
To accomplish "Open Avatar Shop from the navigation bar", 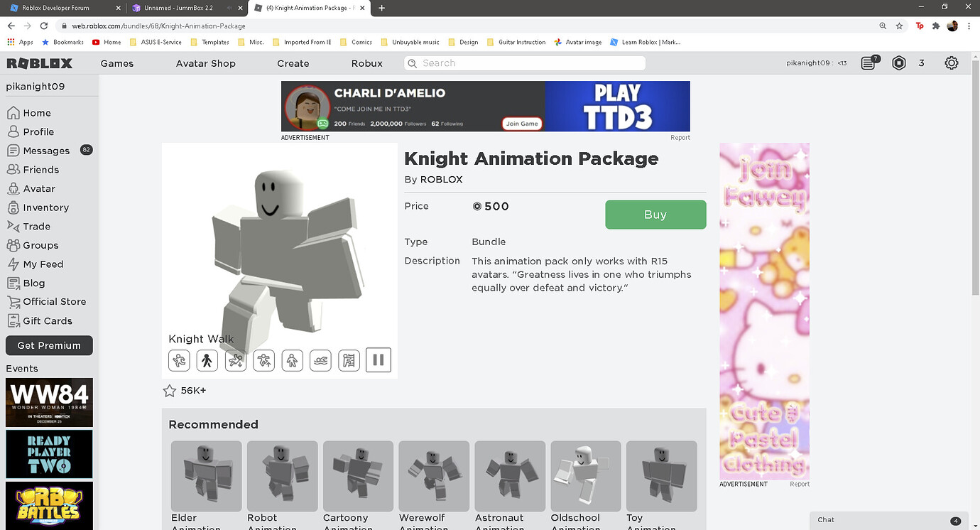I will point(205,63).
